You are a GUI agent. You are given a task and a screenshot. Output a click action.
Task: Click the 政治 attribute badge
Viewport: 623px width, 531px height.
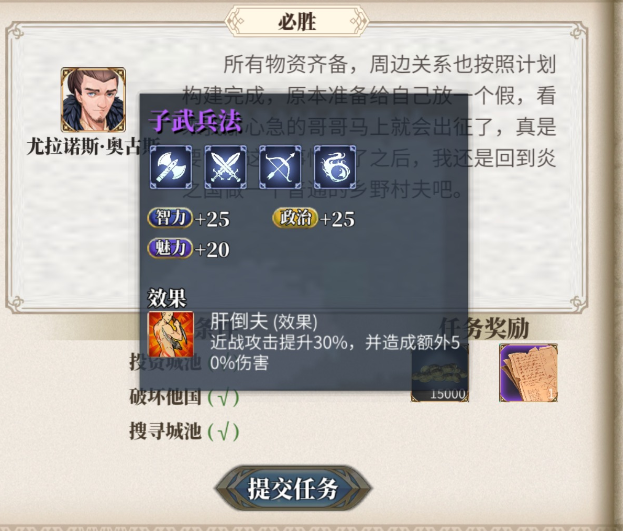pos(295,218)
